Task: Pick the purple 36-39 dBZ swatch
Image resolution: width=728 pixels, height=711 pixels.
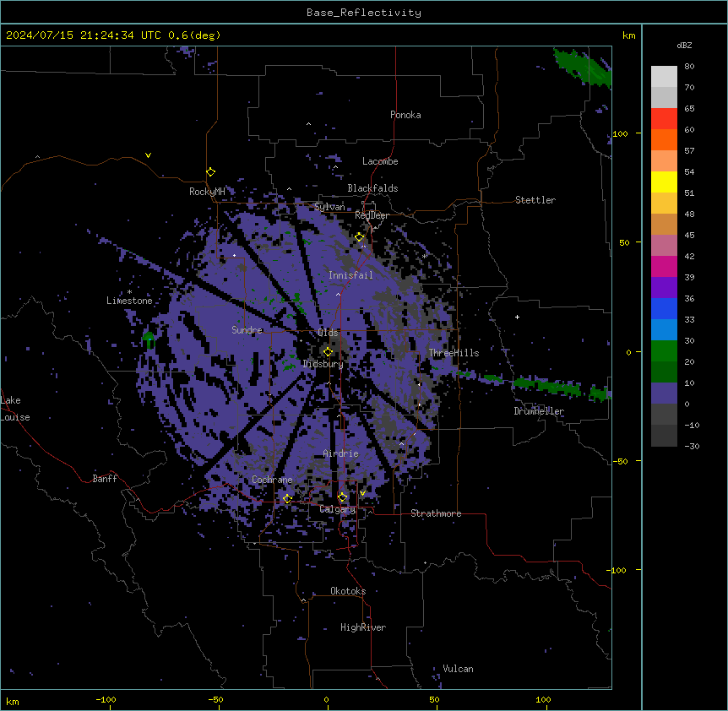Action: pos(664,288)
